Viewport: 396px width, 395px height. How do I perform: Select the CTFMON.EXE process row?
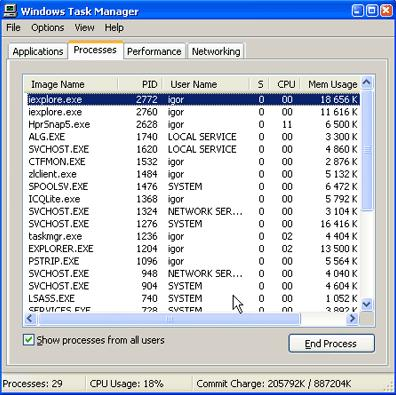coord(193,162)
